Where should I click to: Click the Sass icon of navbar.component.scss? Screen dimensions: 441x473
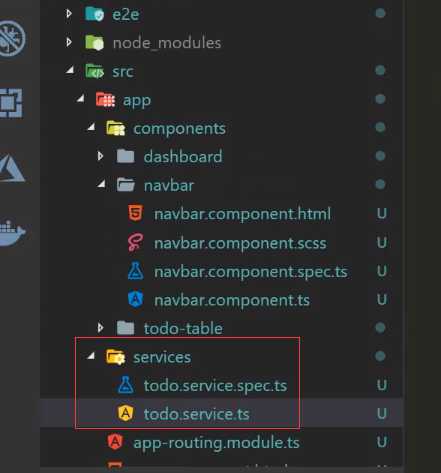point(135,242)
